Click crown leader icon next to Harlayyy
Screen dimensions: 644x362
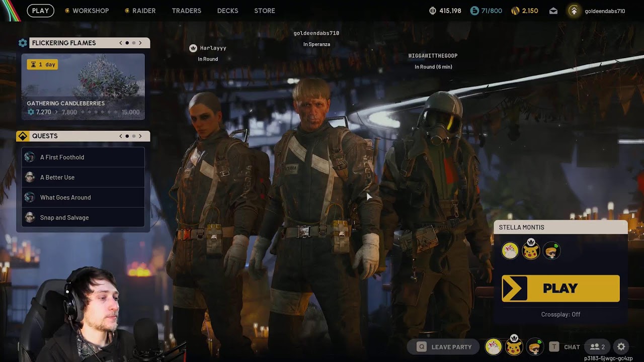[193, 48]
